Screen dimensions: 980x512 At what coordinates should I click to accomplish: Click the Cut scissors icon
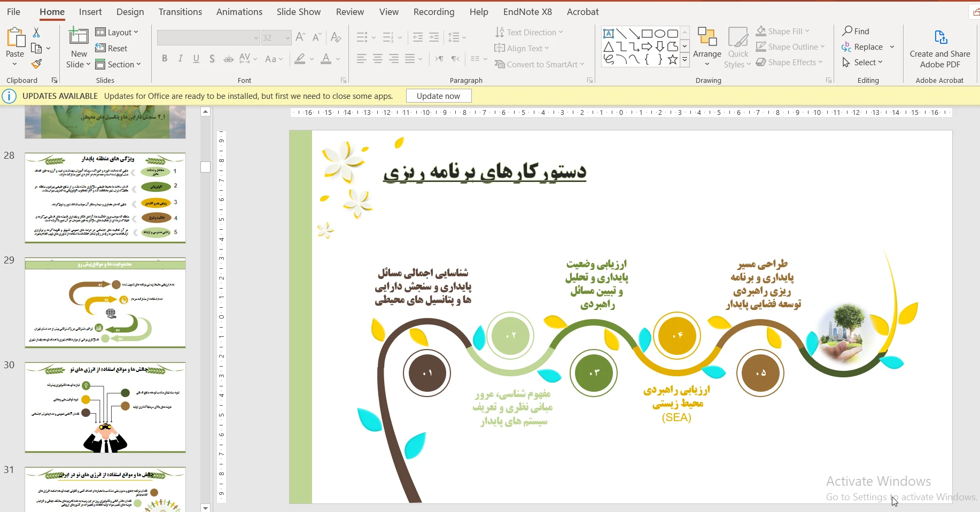(36, 33)
